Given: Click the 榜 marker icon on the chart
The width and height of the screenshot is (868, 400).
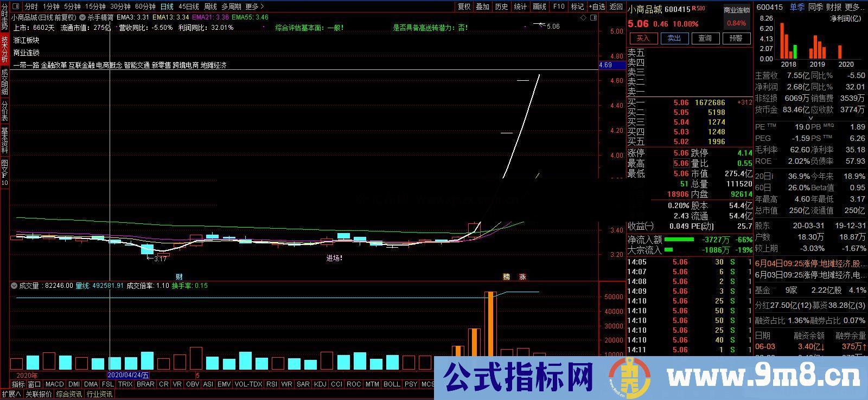Looking at the screenshot, I should click(x=507, y=276).
